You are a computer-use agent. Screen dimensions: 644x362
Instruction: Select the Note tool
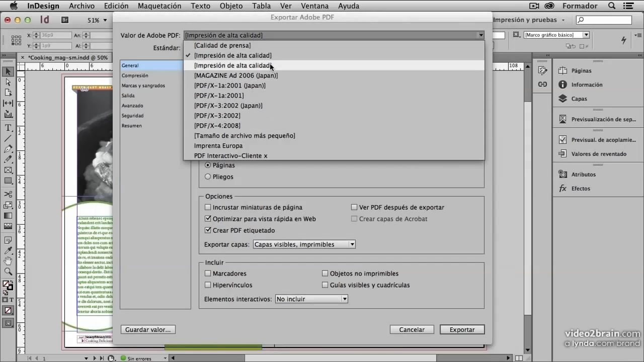(x=8, y=240)
